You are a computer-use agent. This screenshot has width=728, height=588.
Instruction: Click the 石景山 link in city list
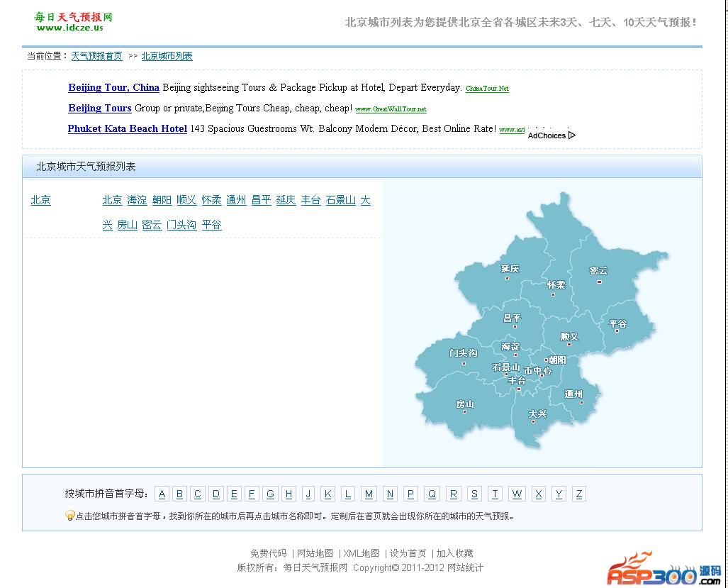click(x=340, y=201)
